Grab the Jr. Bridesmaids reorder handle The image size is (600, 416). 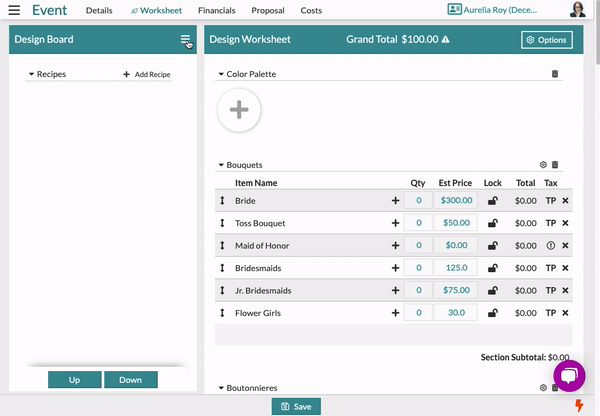[x=222, y=290]
